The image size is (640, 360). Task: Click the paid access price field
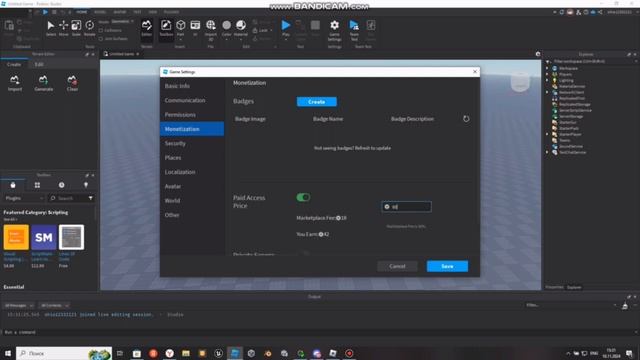coord(406,207)
